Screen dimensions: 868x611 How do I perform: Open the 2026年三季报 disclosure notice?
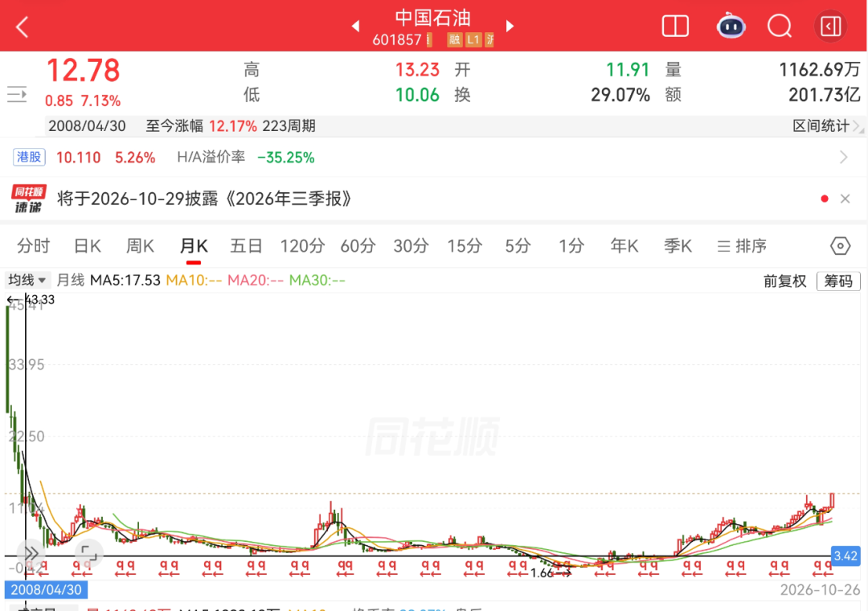click(x=204, y=199)
